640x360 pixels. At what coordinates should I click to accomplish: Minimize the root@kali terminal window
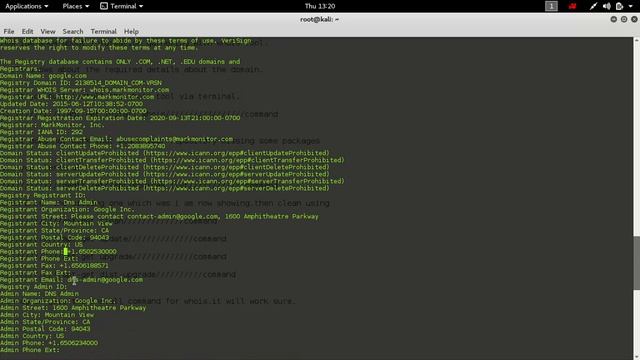coord(613,19)
